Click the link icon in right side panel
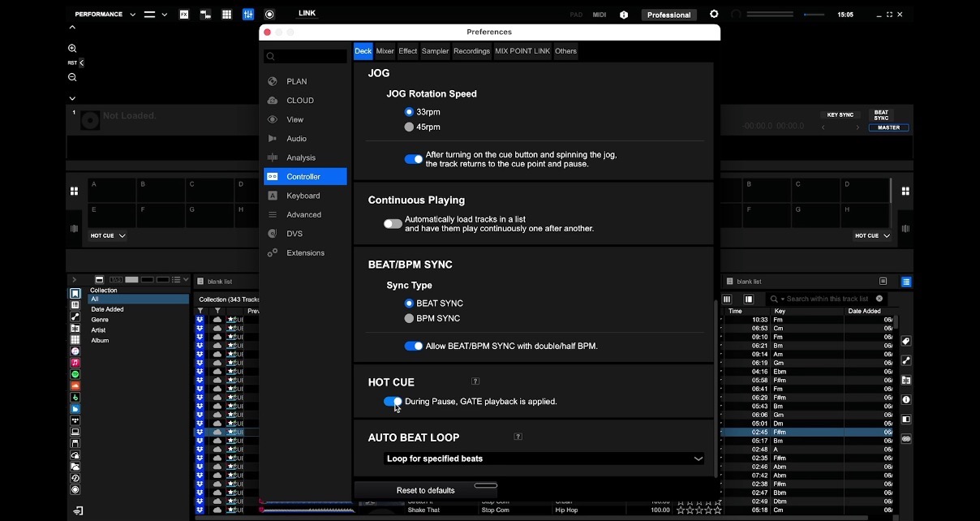The image size is (980, 521). (x=906, y=439)
